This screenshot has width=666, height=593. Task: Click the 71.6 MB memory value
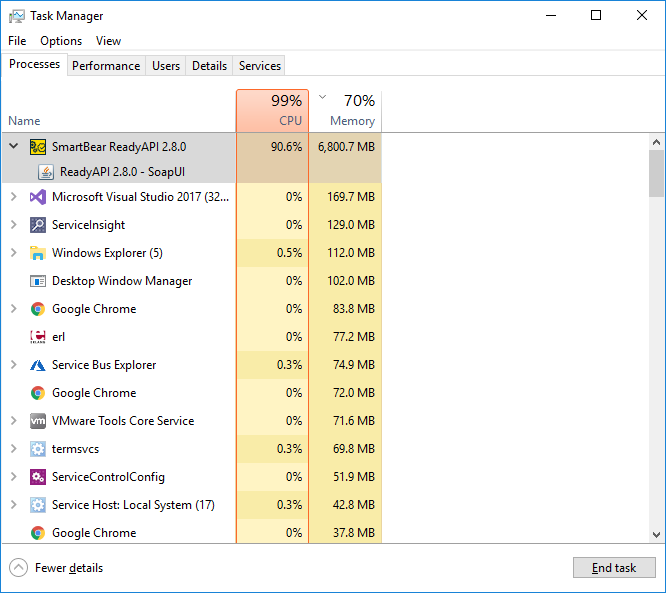[354, 421]
